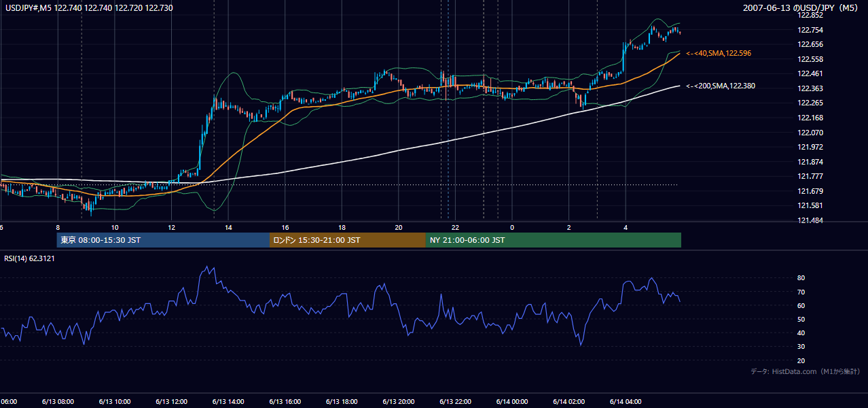The height and width of the screenshot is (408, 868).
Task: Click the 6/14 02:00 time axis label
Action: [x=568, y=401]
